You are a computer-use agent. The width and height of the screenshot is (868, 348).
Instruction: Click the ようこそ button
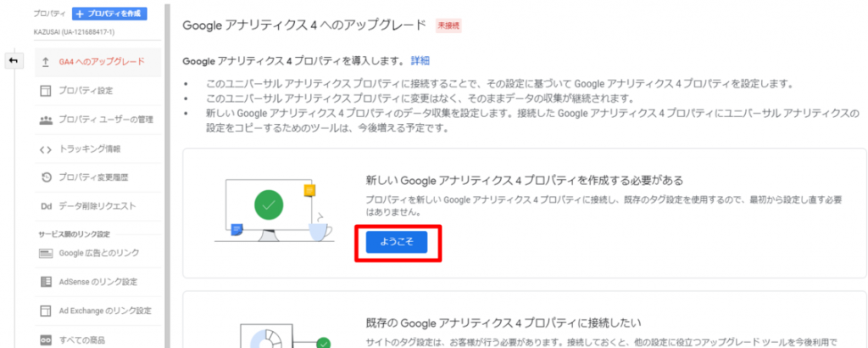(x=397, y=242)
